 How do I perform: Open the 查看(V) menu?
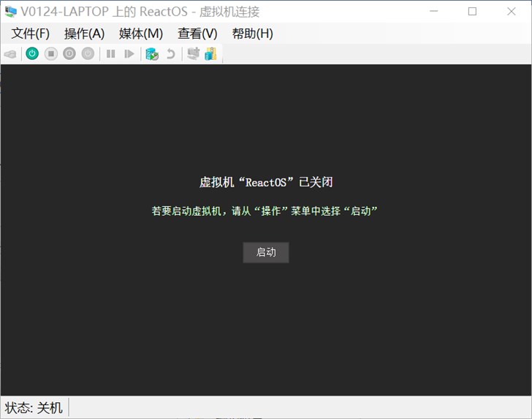click(x=197, y=34)
